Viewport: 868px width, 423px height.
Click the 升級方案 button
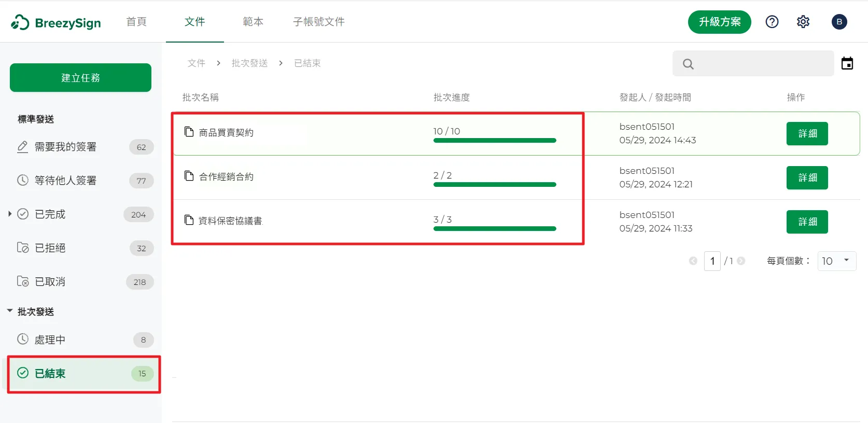[x=719, y=22]
